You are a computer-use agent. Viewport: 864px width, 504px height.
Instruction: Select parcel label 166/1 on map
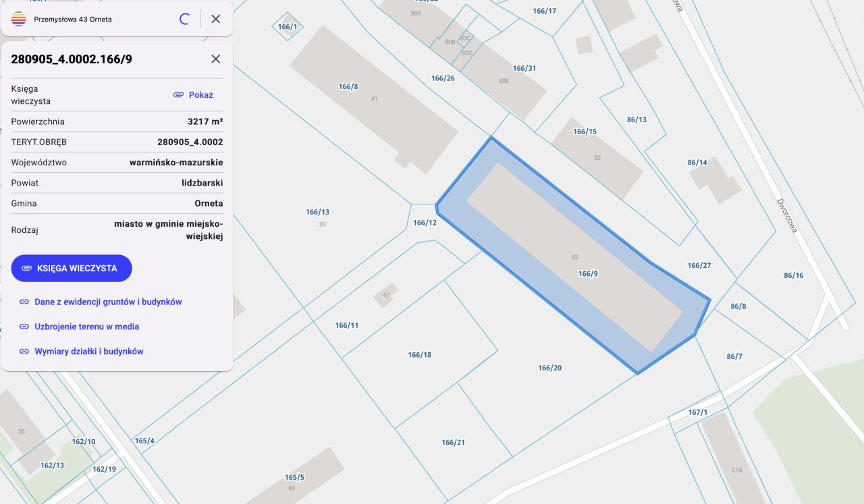(x=288, y=27)
